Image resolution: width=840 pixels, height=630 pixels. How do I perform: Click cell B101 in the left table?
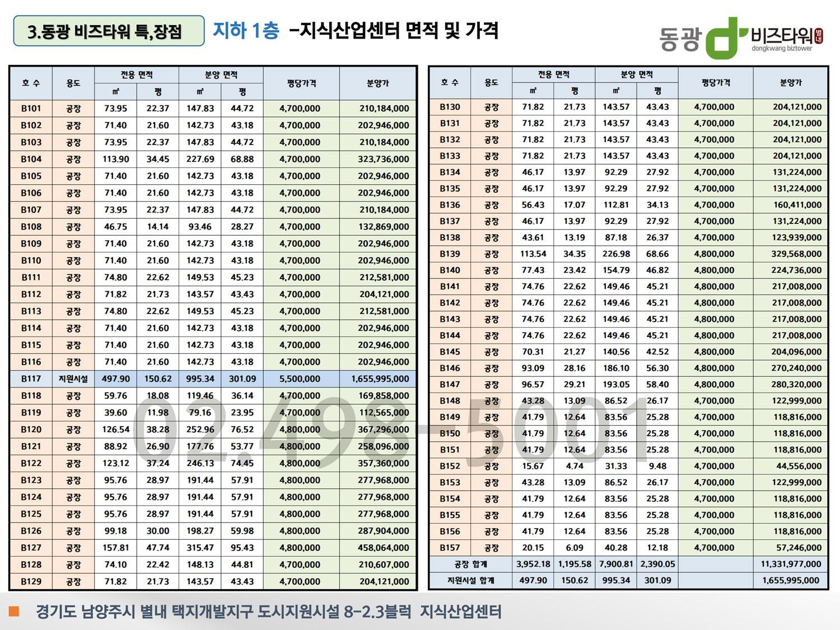tap(31, 109)
